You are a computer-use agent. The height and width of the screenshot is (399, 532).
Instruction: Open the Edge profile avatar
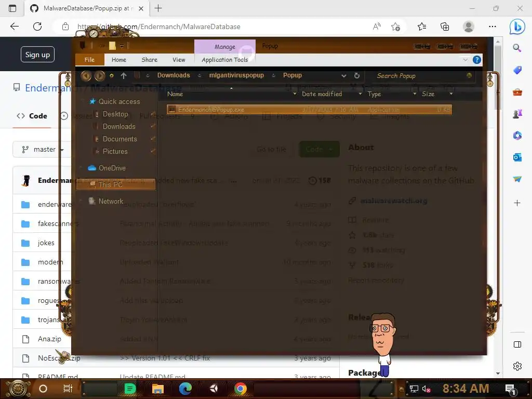(469, 26)
